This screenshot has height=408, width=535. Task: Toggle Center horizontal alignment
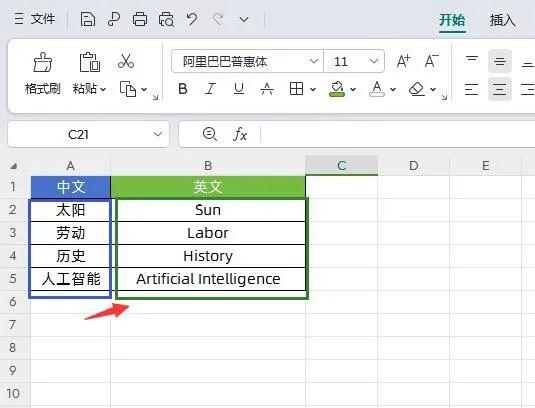point(500,89)
